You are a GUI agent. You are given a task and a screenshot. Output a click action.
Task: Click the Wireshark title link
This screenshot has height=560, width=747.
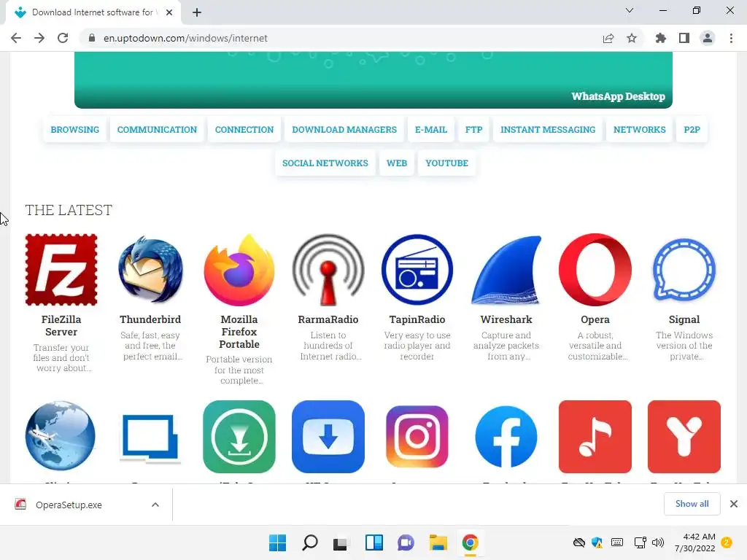coord(506,319)
